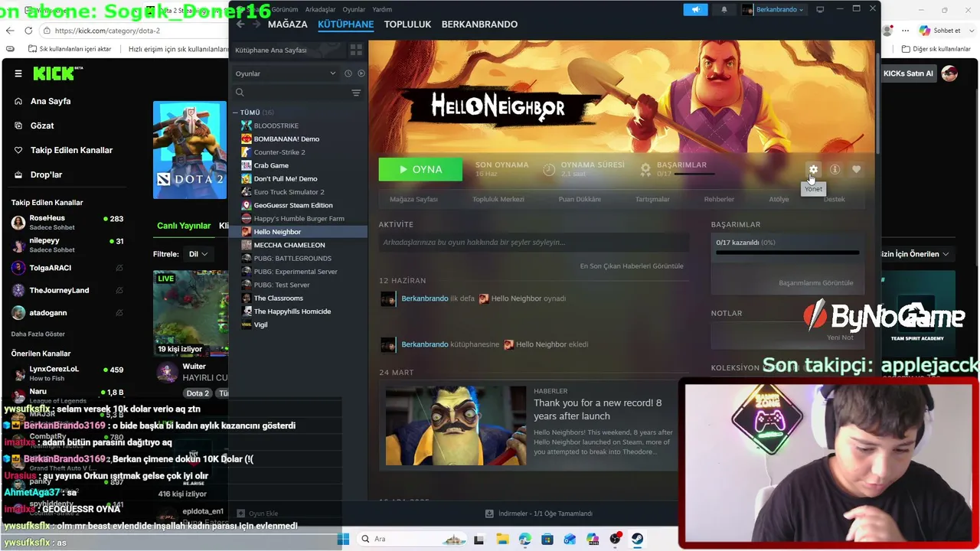Viewport: 980px width, 551px height.
Task: Go forward with Steam forward arrow
Action: click(257, 24)
